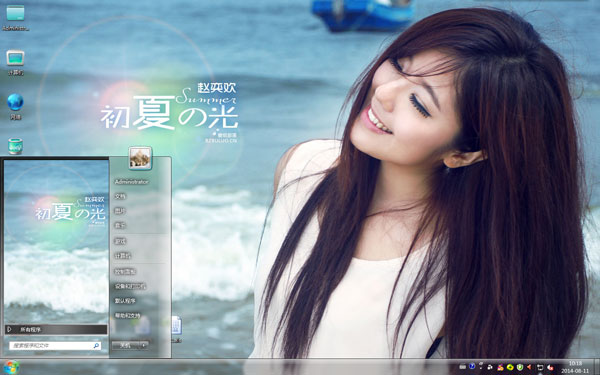Click the magnifier icon in search box
The width and height of the screenshot is (600, 375).
96,346
